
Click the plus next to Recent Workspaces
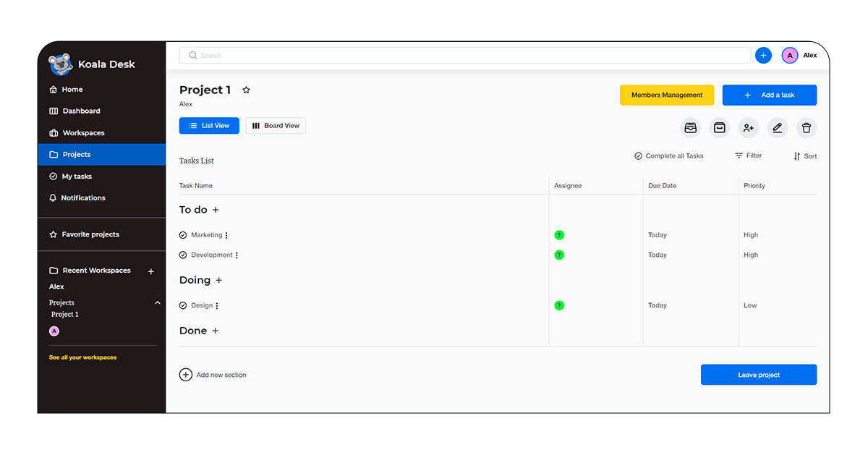(151, 271)
